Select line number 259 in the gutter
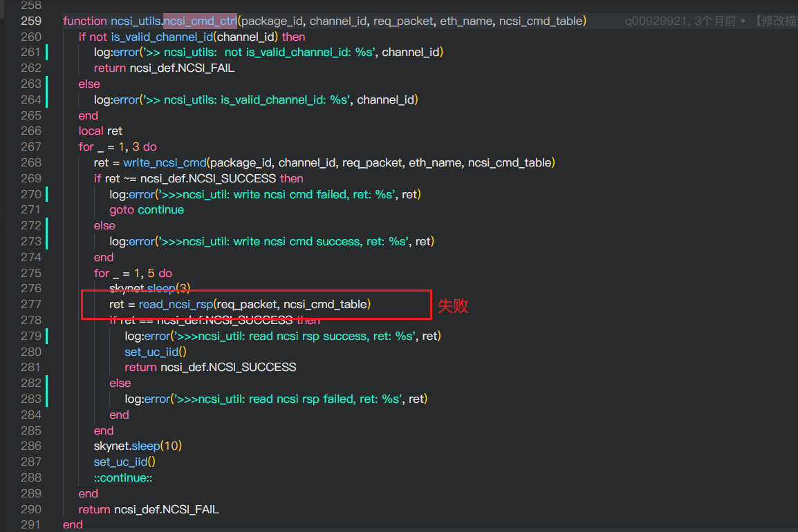This screenshot has height=532, width=798. 30,21
